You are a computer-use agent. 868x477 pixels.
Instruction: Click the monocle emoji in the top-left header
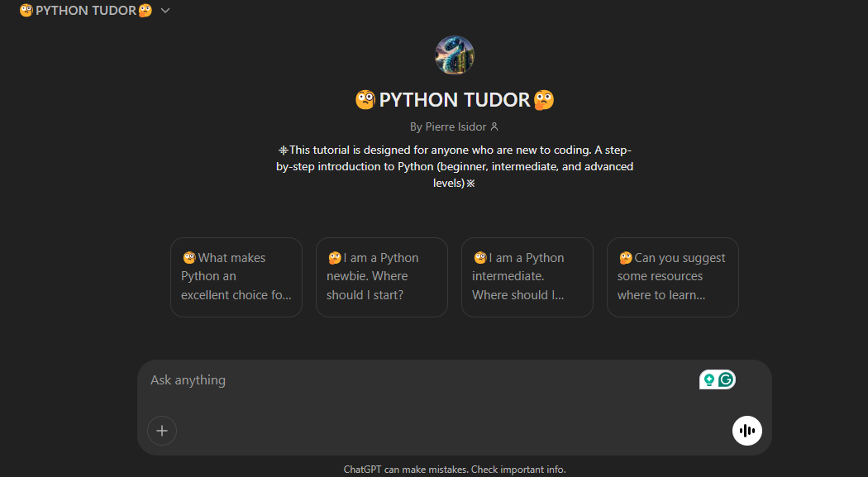(25, 10)
